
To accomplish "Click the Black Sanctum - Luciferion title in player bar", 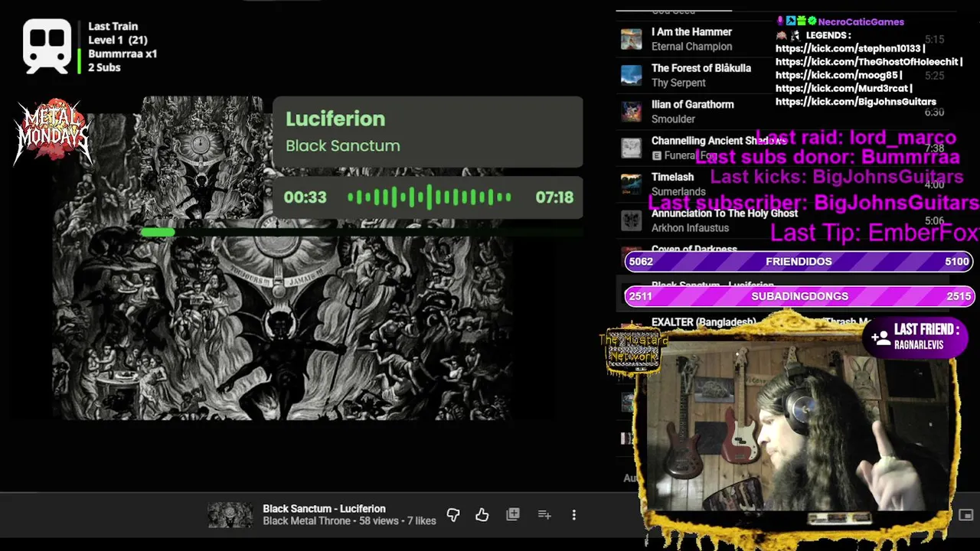I will click(324, 509).
